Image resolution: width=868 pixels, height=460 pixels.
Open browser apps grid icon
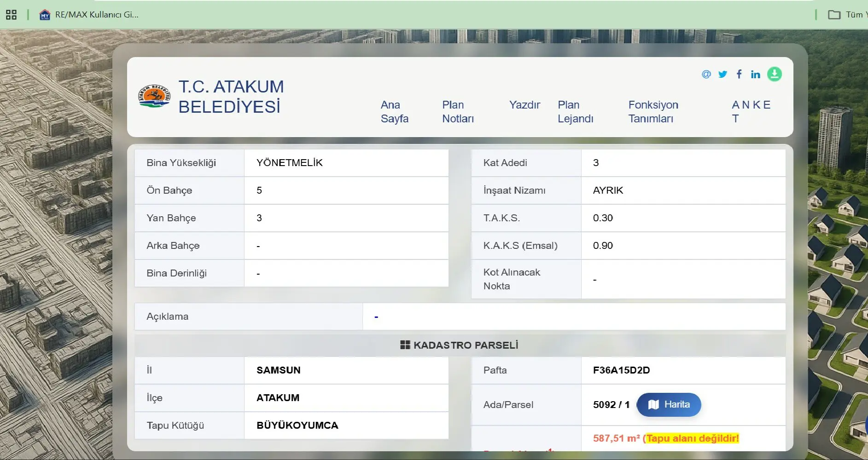11,15
